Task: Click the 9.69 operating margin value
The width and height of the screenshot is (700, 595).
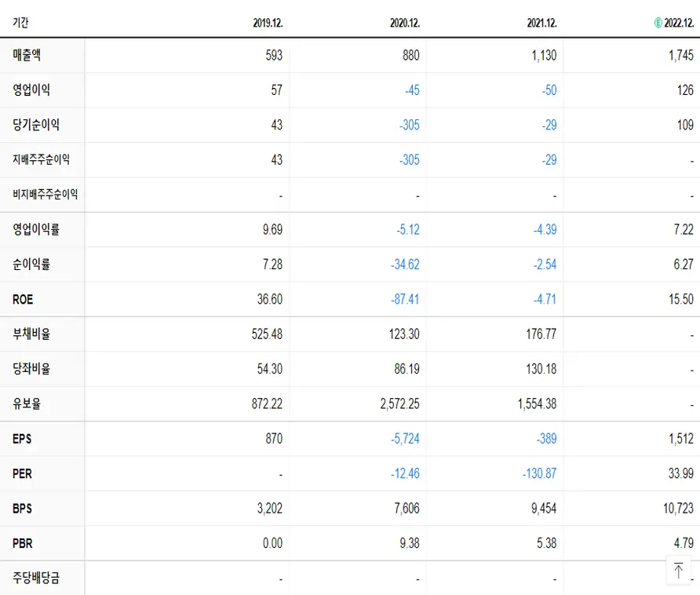Action: [273, 229]
